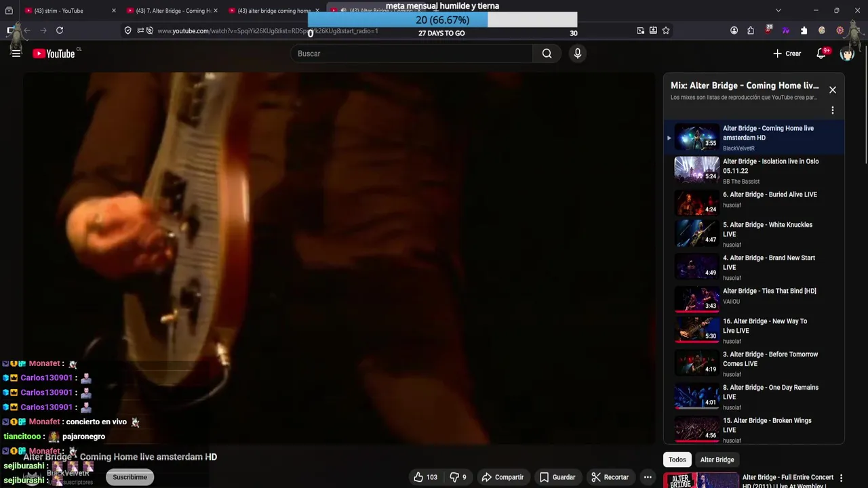Open Alter Bridge Full Entire Concert video
Viewport: 868px width, 488px height.
click(x=787, y=480)
